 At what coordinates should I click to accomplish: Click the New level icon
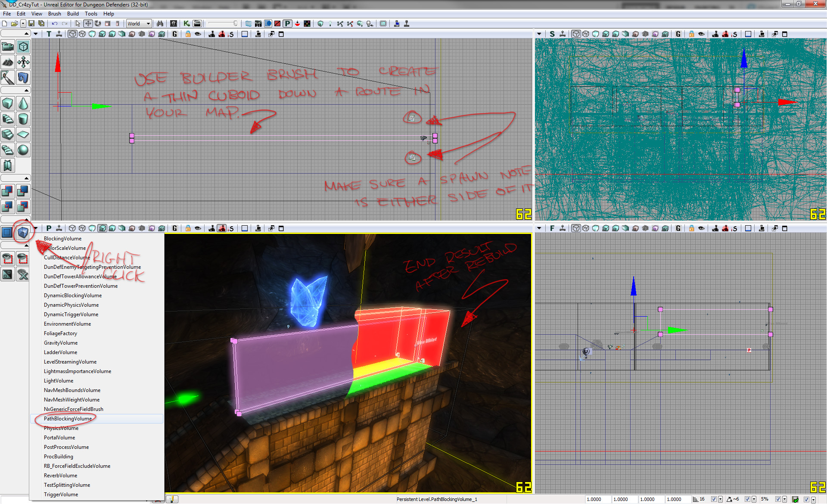click(5, 24)
